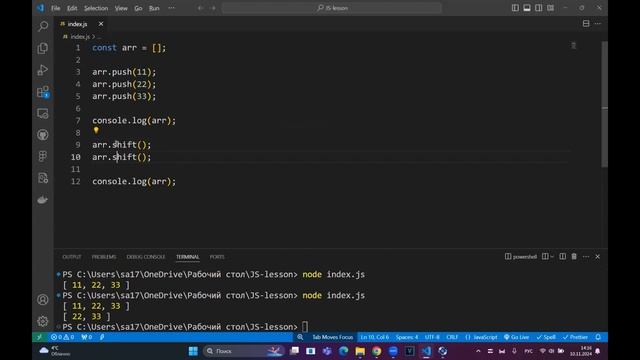
Task: Open editor More Actions ellipsis
Action: click(598, 24)
